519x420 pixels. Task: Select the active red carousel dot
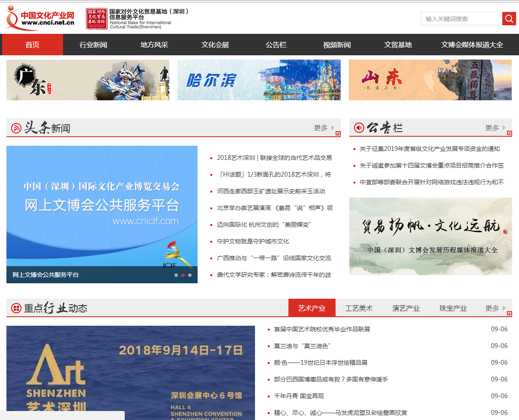point(183,275)
